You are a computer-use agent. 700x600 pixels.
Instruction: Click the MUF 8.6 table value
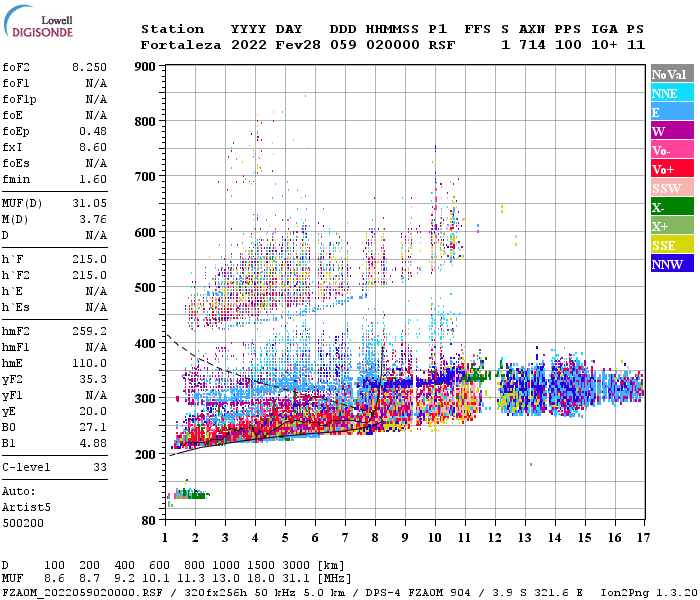(x=54, y=579)
